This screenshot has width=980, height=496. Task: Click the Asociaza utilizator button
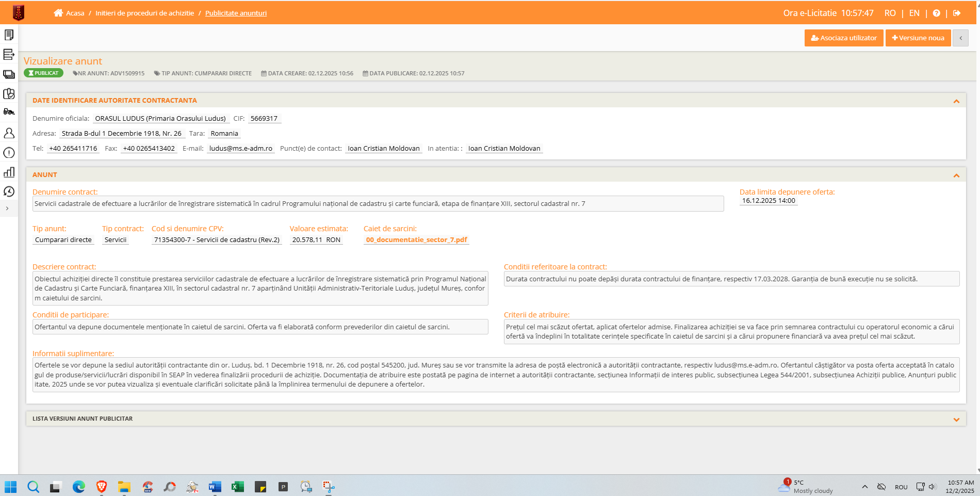[843, 38]
